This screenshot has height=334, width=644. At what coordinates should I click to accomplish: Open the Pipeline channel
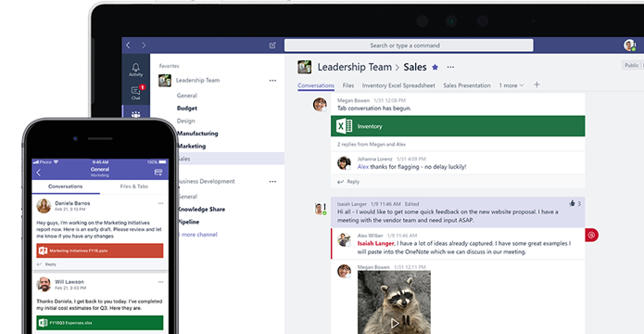pos(188,222)
